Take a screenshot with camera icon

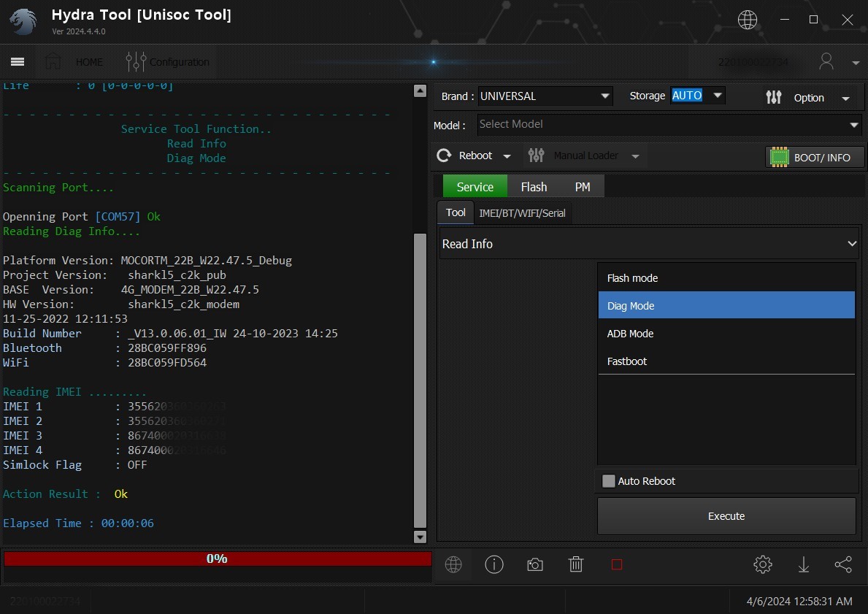[x=535, y=565]
